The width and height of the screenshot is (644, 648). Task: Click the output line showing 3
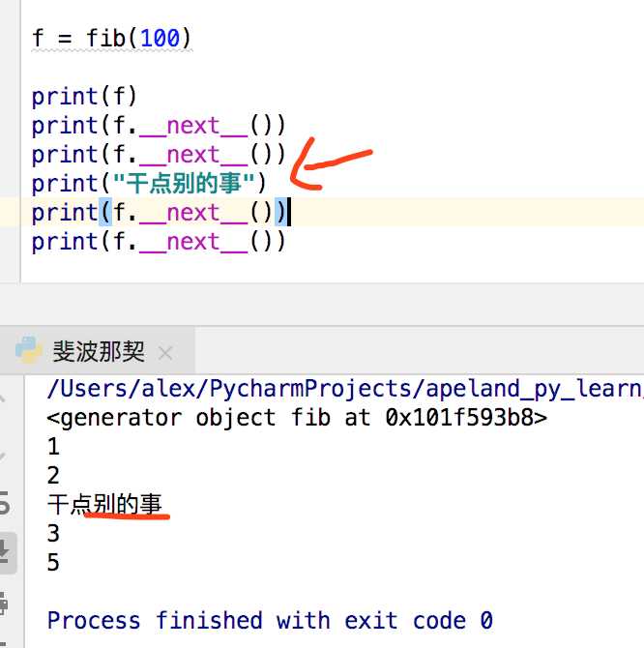[53, 534]
